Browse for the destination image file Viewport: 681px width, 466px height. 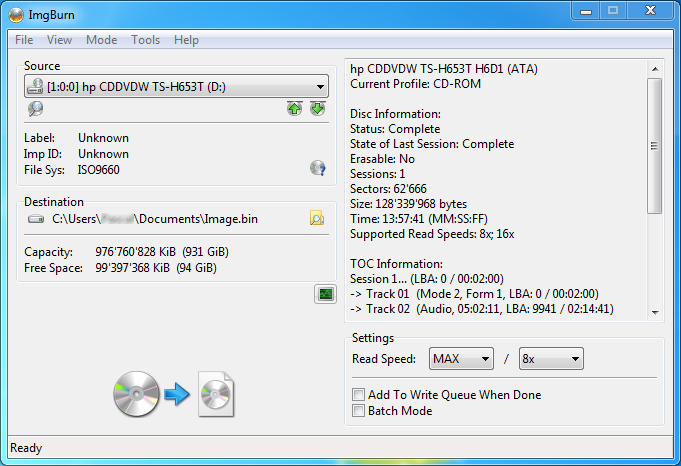[317, 218]
